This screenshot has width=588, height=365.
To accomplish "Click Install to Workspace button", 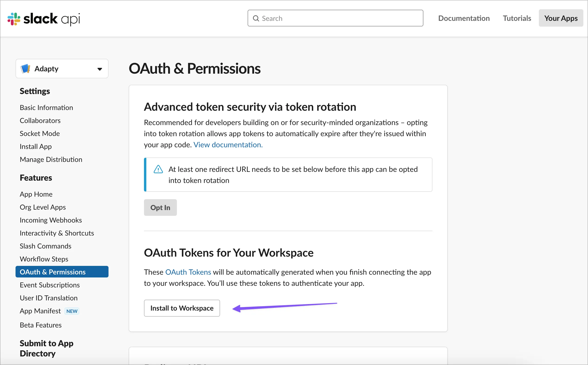I will click(182, 308).
